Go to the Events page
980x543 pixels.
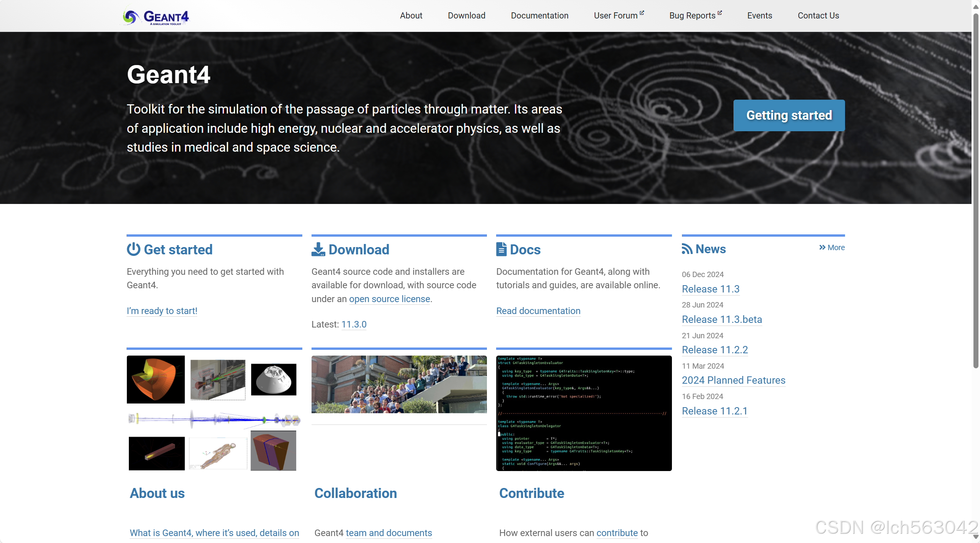coord(759,15)
